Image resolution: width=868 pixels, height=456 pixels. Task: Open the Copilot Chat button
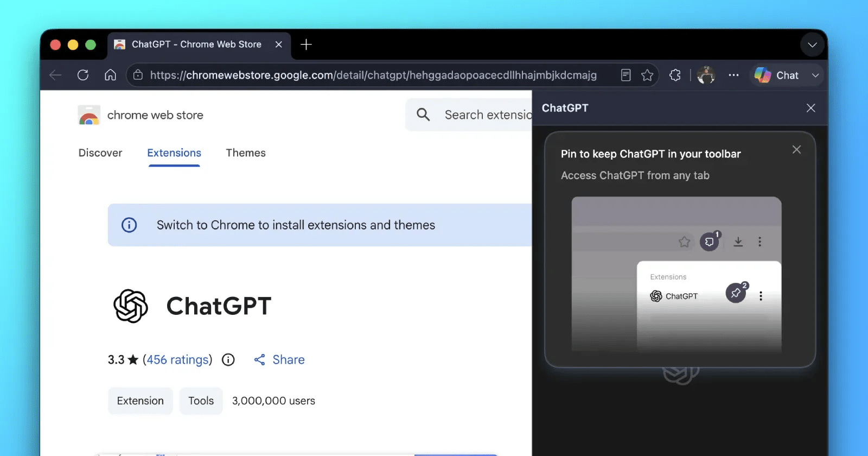pyautogui.click(x=777, y=75)
